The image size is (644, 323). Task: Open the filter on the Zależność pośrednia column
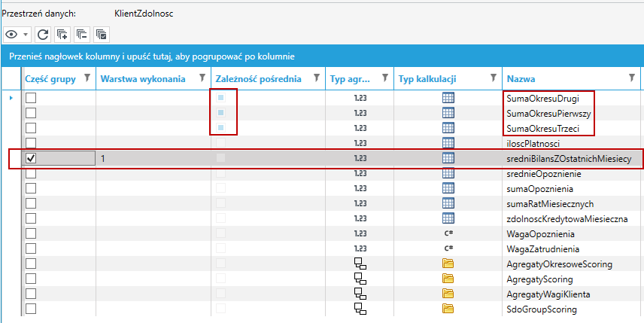tap(317, 78)
